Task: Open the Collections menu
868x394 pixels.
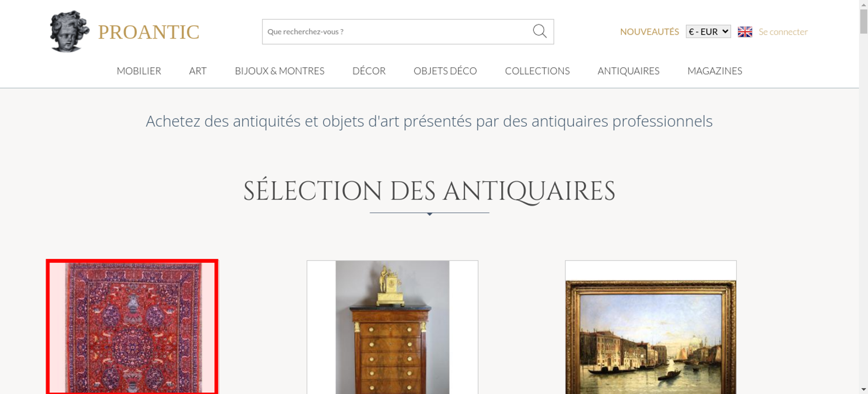Action: (537, 71)
